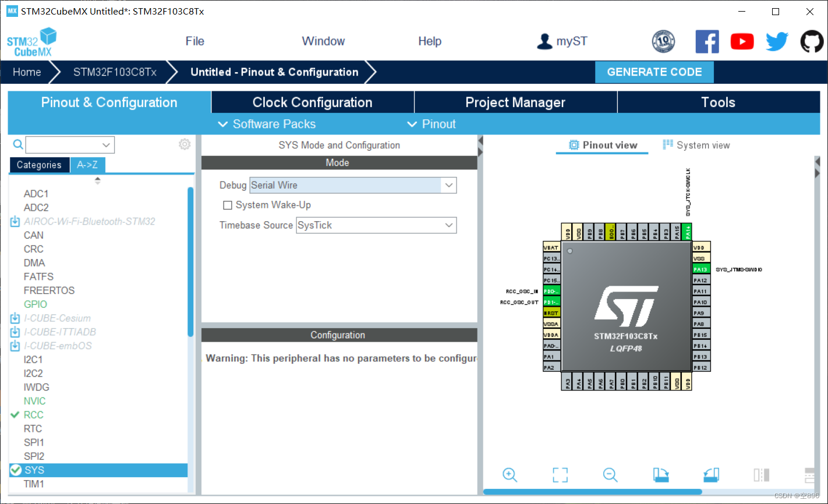Screen dimensions: 828x504
Task: Switch to the System view tab
Action: [x=696, y=145]
